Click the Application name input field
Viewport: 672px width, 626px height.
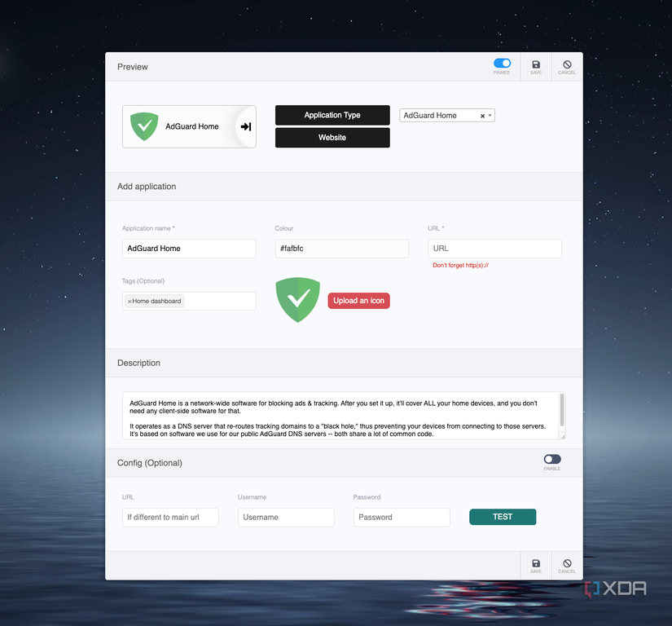(189, 249)
